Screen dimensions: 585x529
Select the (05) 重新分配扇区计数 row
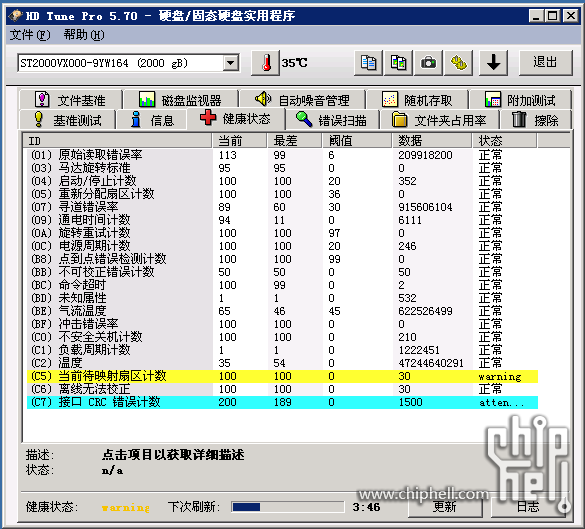[x=282, y=194]
